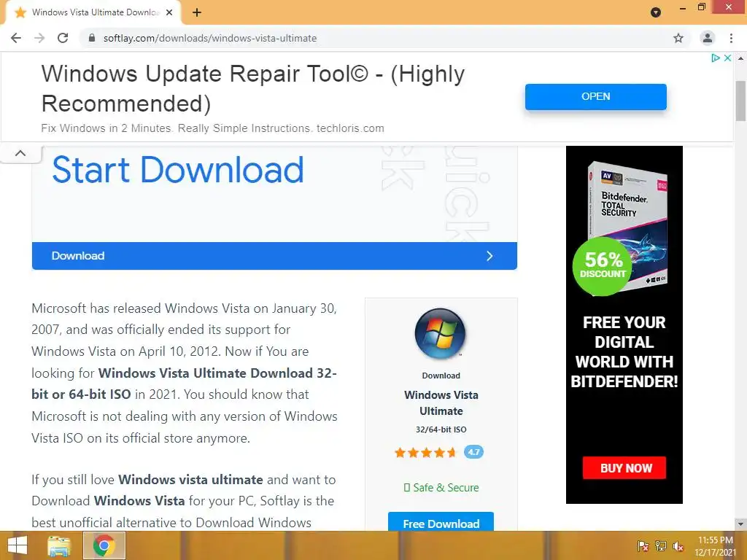Click the text '32/64-bit ISO' in card
747x560 pixels.
pyautogui.click(x=441, y=429)
